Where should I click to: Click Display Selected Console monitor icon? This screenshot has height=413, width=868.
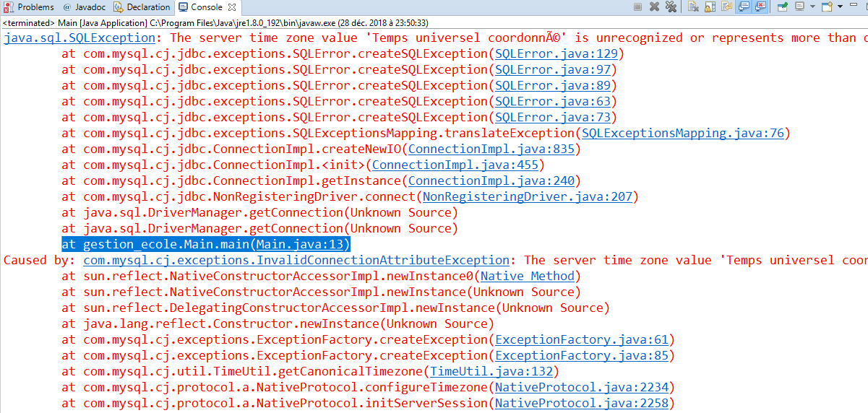pos(800,6)
